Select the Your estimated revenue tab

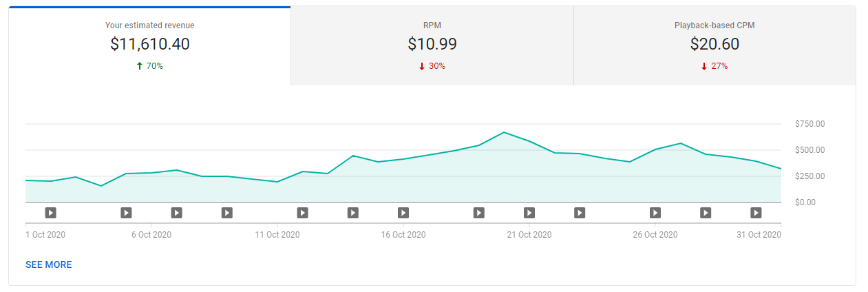pyautogui.click(x=149, y=45)
